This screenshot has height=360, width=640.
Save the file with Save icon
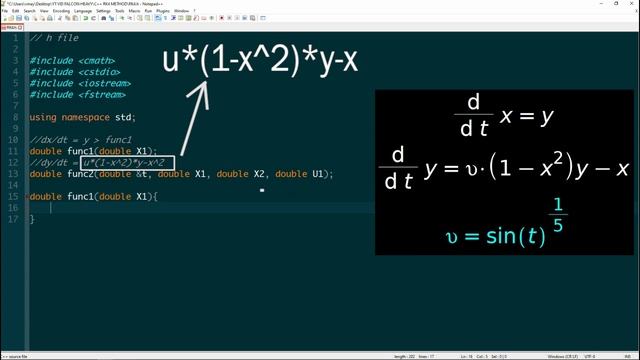[19, 18]
